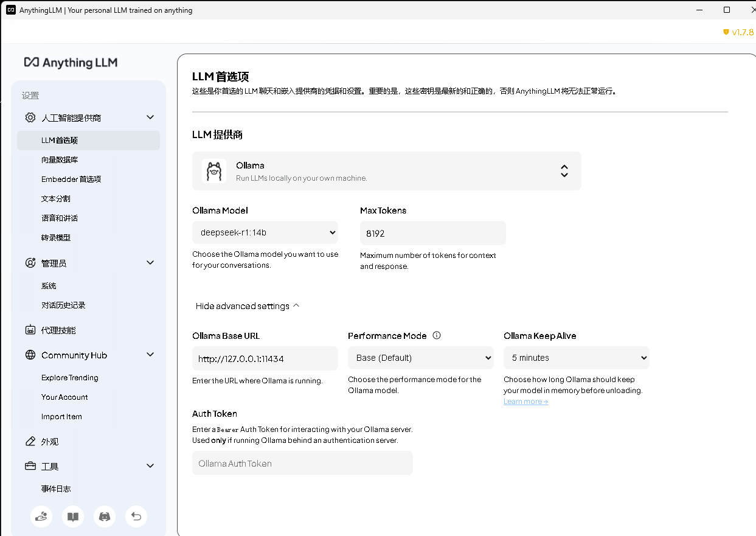This screenshot has width=756, height=536.
Task: Click the app icon in the title bar
Action: pos(10,10)
